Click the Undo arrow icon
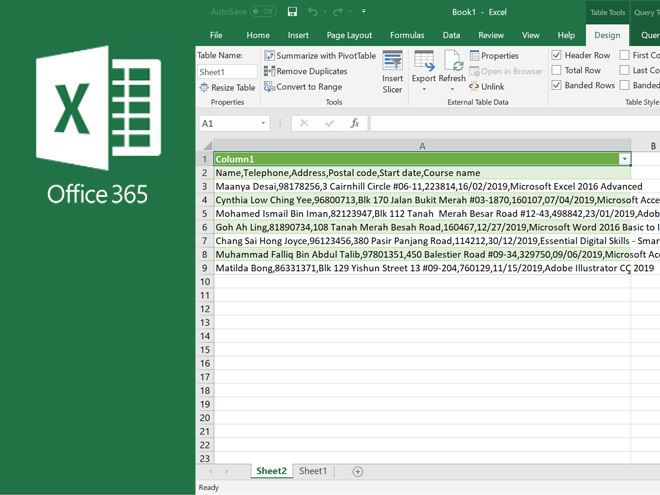The image size is (660, 495). [x=314, y=12]
